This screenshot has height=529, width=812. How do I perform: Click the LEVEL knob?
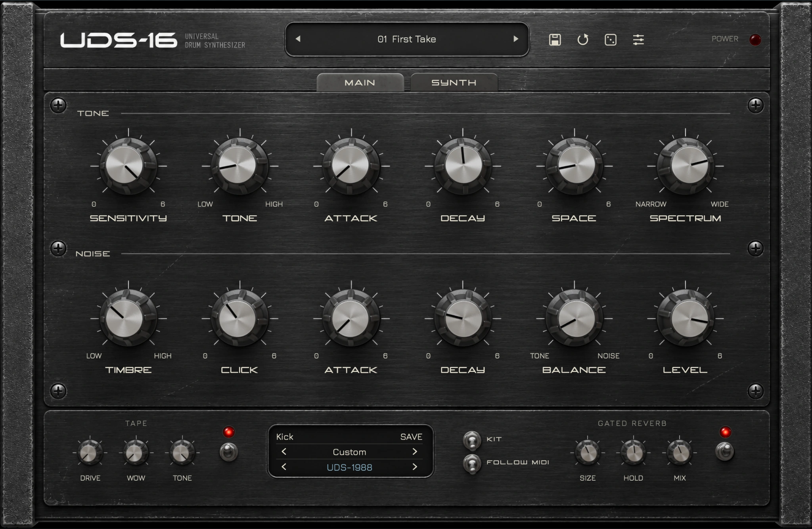click(x=686, y=318)
